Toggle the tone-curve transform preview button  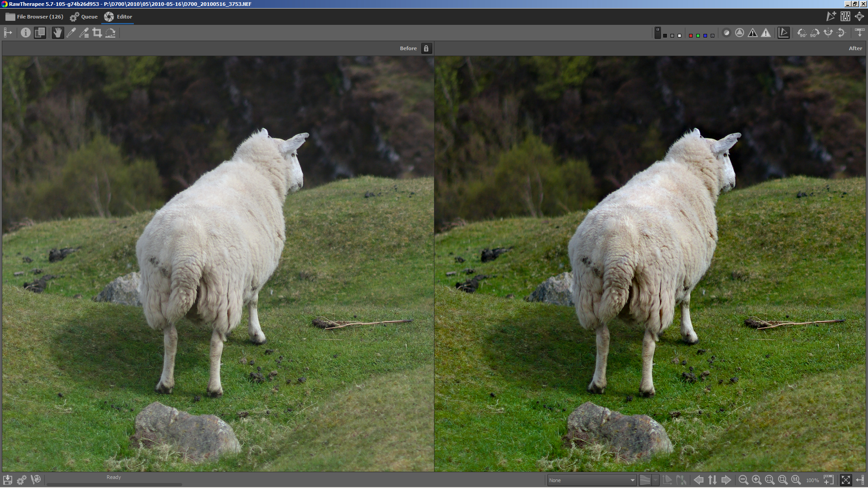click(783, 33)
